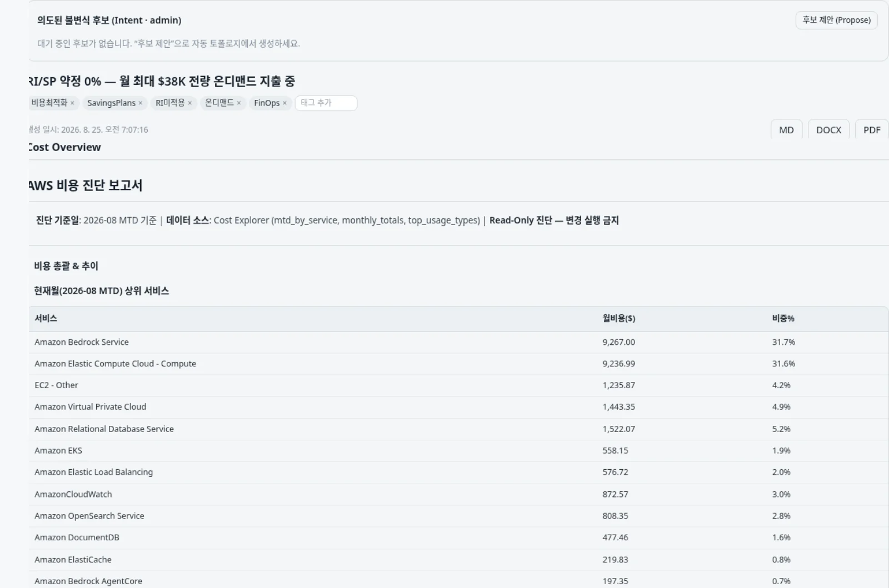The image size is (889, 588).
Task: Select the AmazonCloudWatch service name
Action: 73,494
